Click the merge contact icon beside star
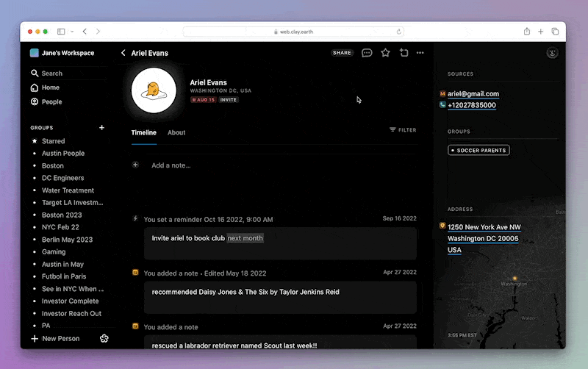588x369 pixels. point(404,53)
